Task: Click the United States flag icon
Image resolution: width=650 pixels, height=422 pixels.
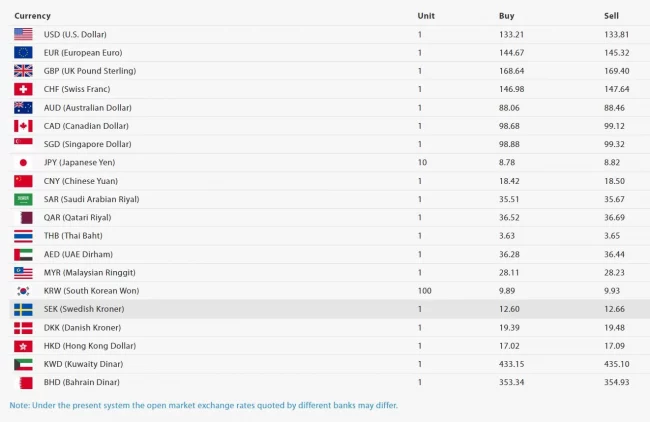Action: coord(23,34)
